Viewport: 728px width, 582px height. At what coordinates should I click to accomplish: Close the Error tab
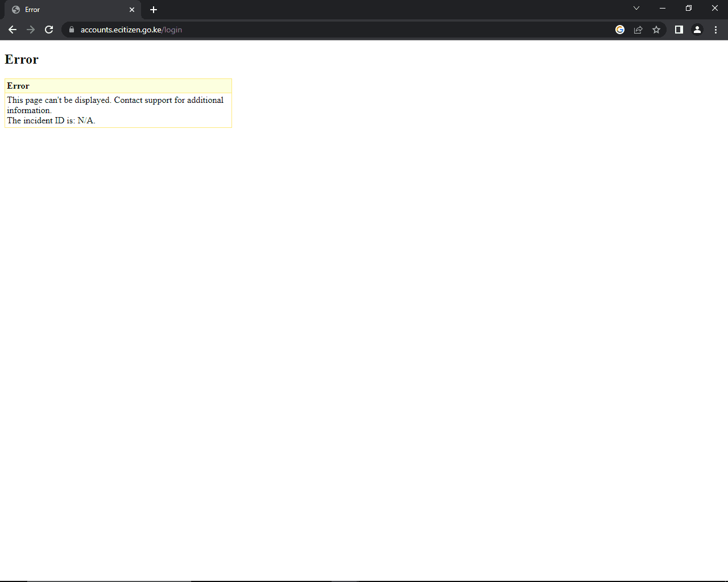(x=132, y=10)
